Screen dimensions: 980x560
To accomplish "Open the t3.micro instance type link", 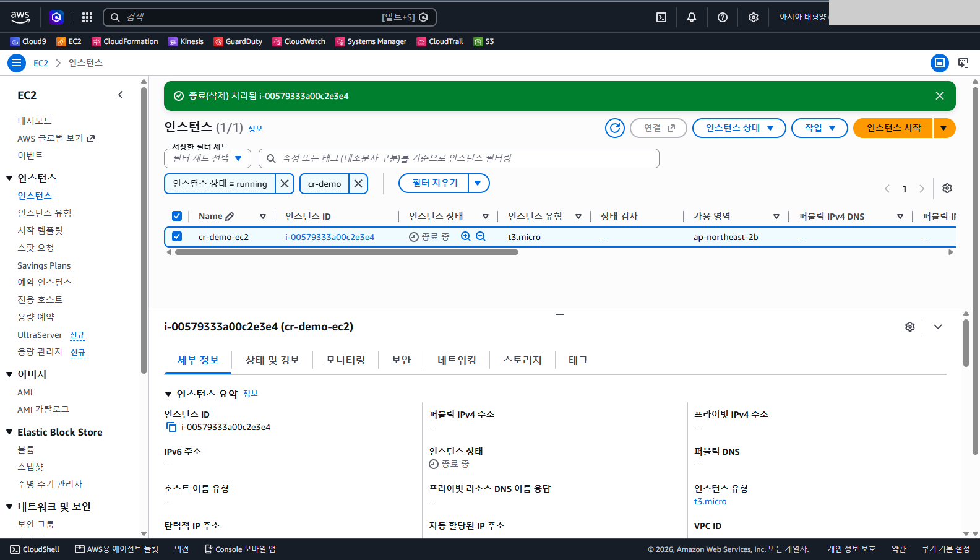I will point(710,502).
